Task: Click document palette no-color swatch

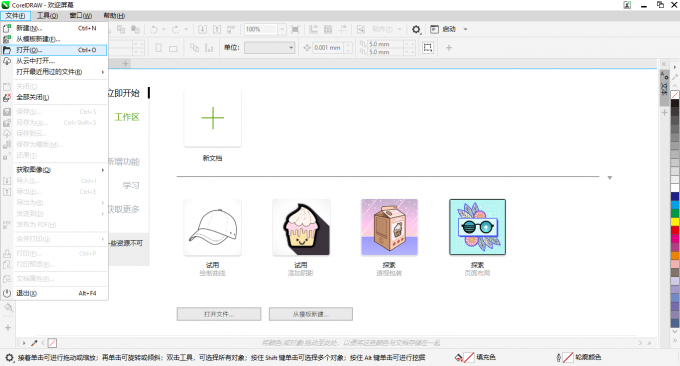Action: point(52,343)
